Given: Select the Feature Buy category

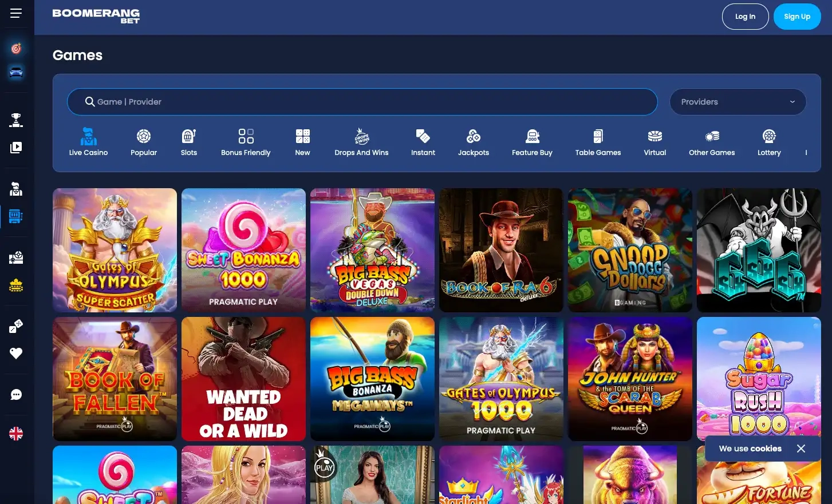Looking at the screenshot, I should point(532,142).
